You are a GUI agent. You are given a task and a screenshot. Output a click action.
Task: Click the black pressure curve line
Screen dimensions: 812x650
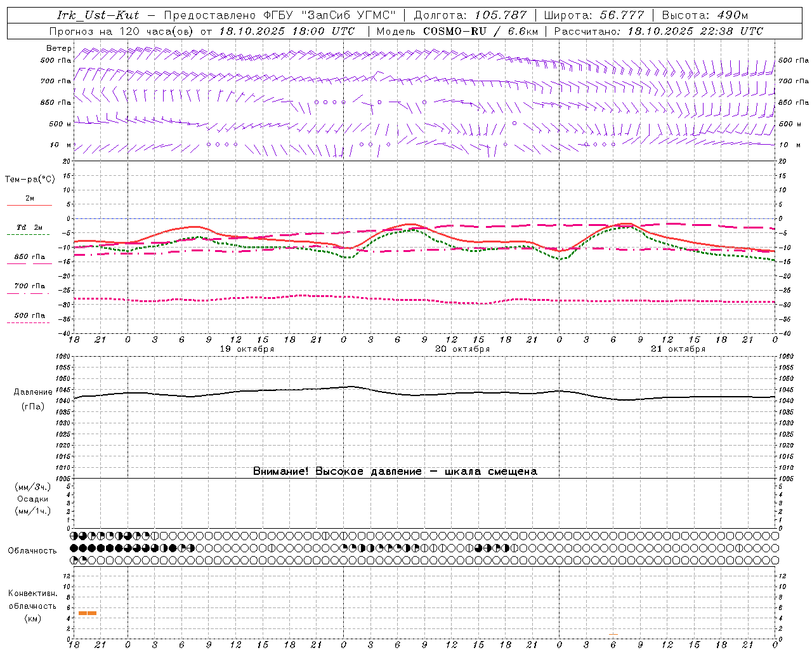pos(424,394)
